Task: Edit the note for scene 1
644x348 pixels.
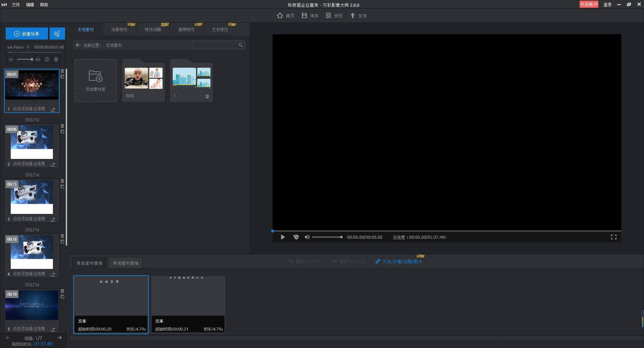Action: (x=53, y=109)
